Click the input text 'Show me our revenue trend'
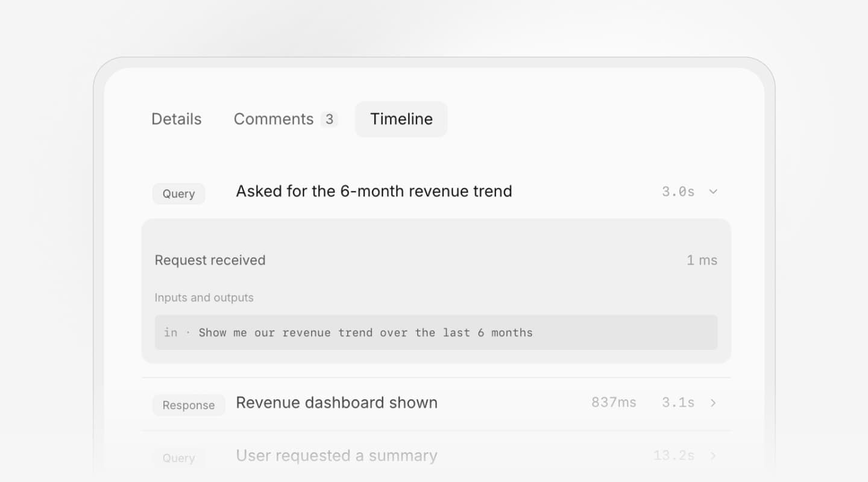Image resolution: width=868 pixels, height=482 pixels. 265,333
